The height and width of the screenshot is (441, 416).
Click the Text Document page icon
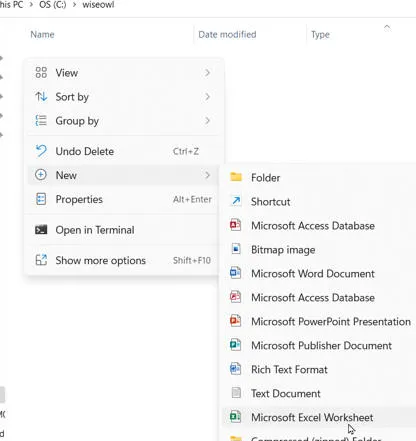pos(236,393)
